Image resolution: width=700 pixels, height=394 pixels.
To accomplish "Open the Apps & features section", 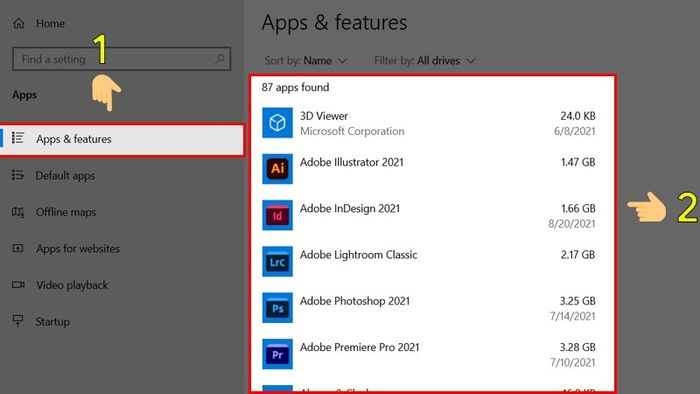I will pyautogui.click(x=122, y=140).
